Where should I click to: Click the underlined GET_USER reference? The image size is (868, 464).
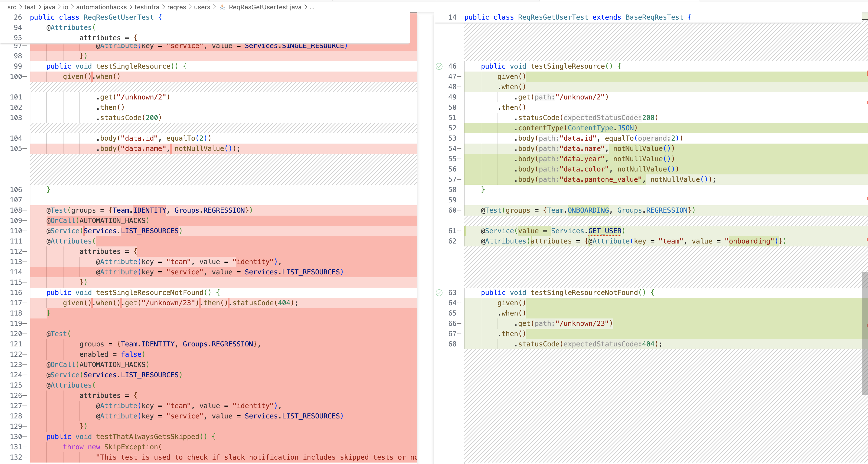605,231
